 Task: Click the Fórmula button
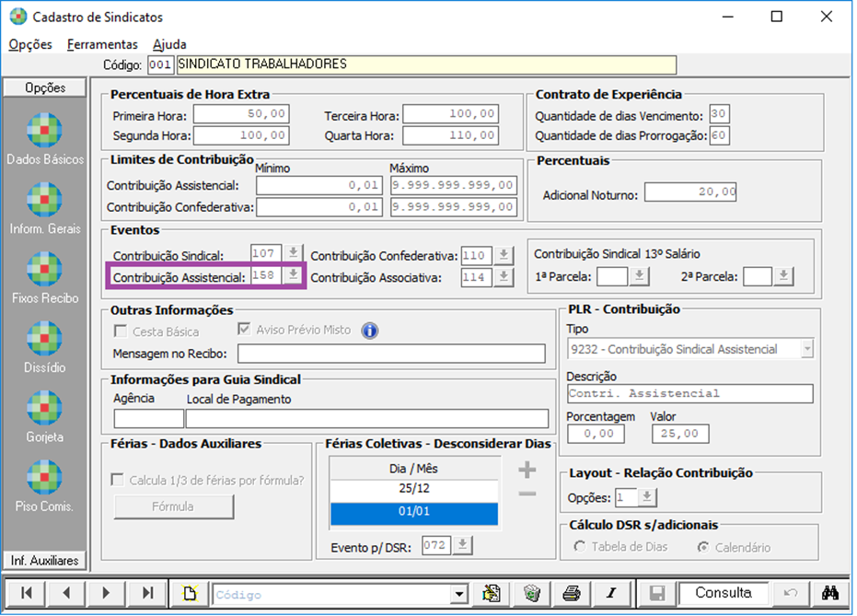click(174, 506)
